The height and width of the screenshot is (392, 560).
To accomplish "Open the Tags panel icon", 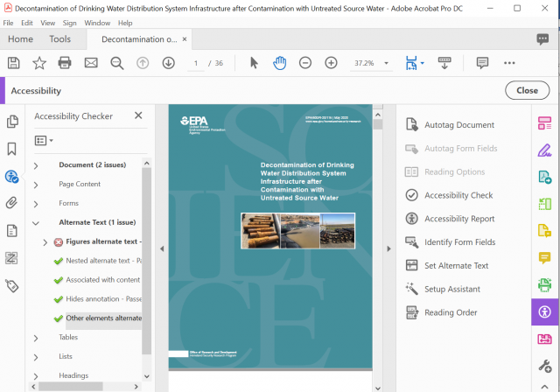I will tap(12, 285).
